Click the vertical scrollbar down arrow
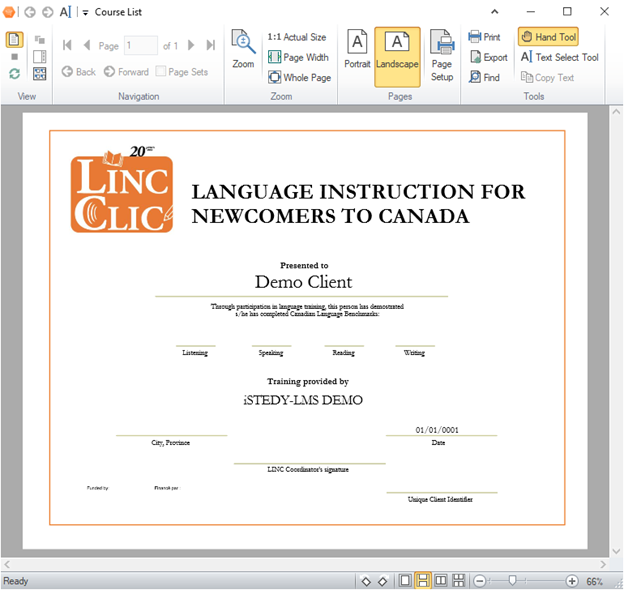 point(616,551)
